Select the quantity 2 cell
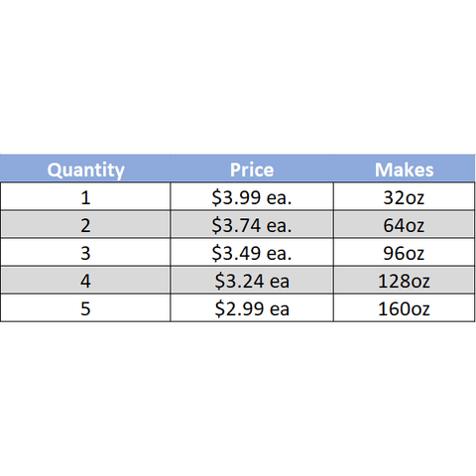The height and width of the screenshot is (476, 476). [85, 224]
